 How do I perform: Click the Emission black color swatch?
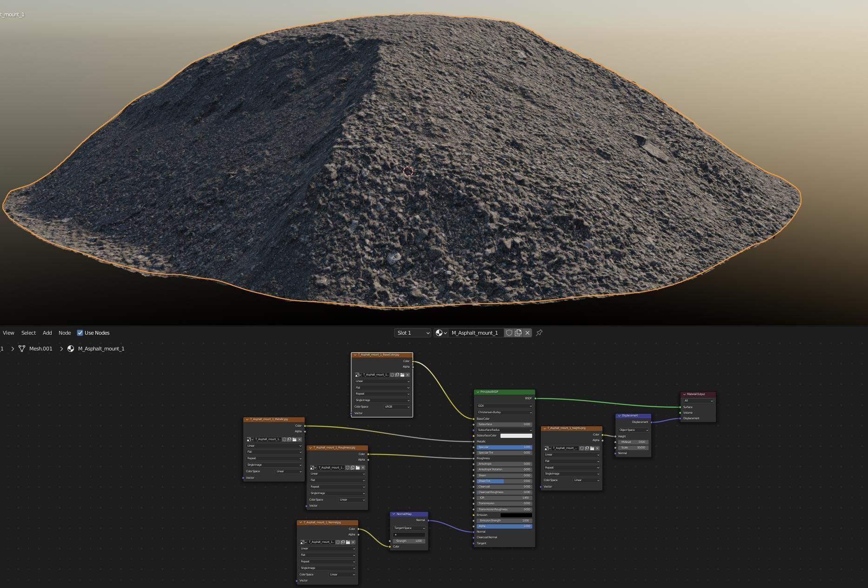tap(516, 515)
